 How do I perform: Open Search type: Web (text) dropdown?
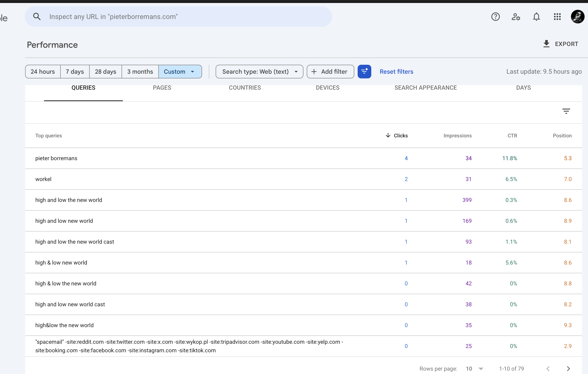coord(259,72)
